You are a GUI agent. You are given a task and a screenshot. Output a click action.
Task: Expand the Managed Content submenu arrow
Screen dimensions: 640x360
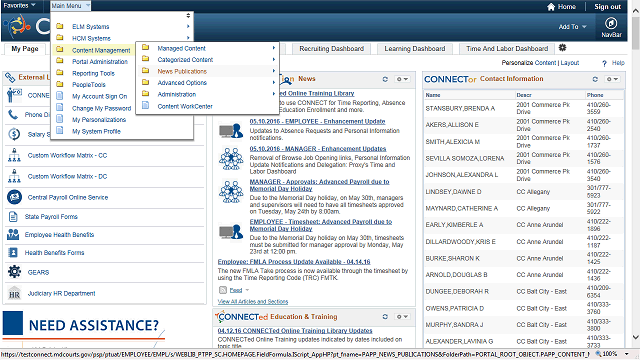tap(273, 48)
